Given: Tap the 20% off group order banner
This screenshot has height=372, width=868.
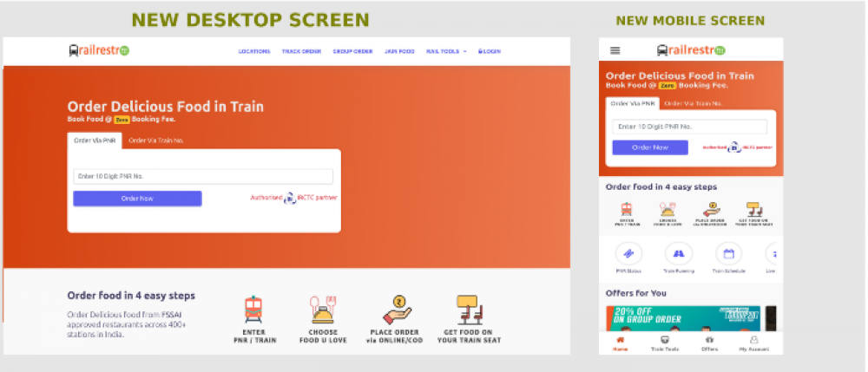Looking at the screenshot, I should click(x=682, y=317).
